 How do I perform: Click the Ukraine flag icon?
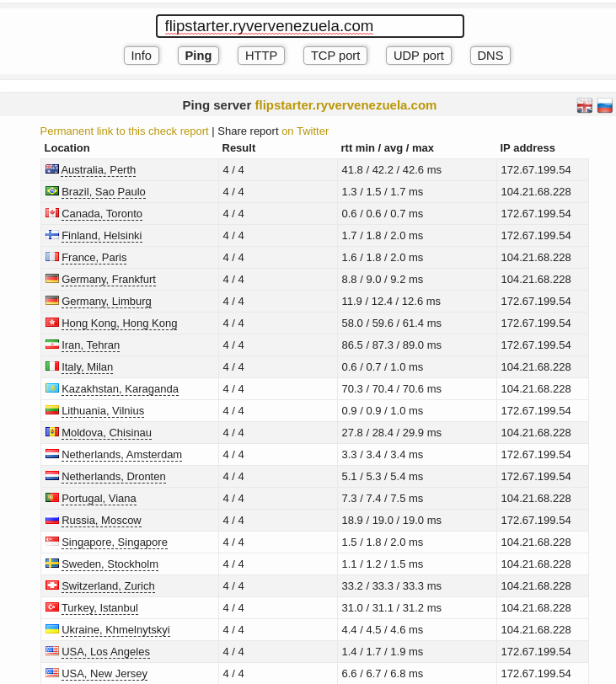pos(52,628)
